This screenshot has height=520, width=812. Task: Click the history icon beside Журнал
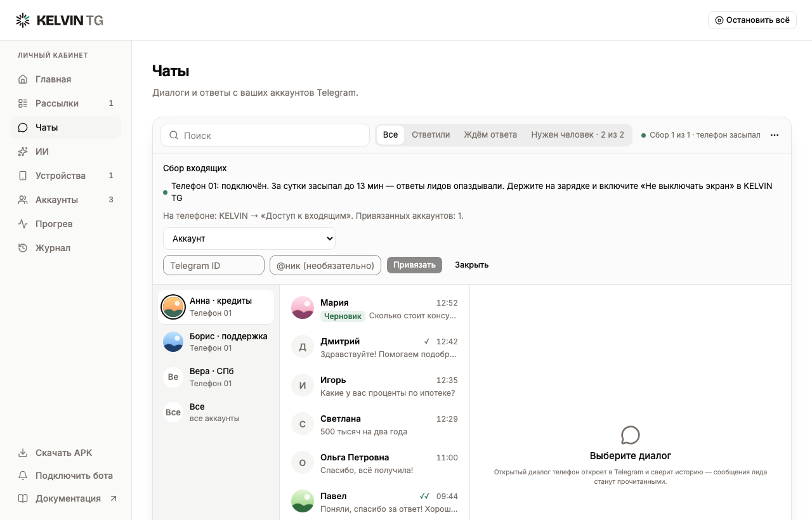23,248
